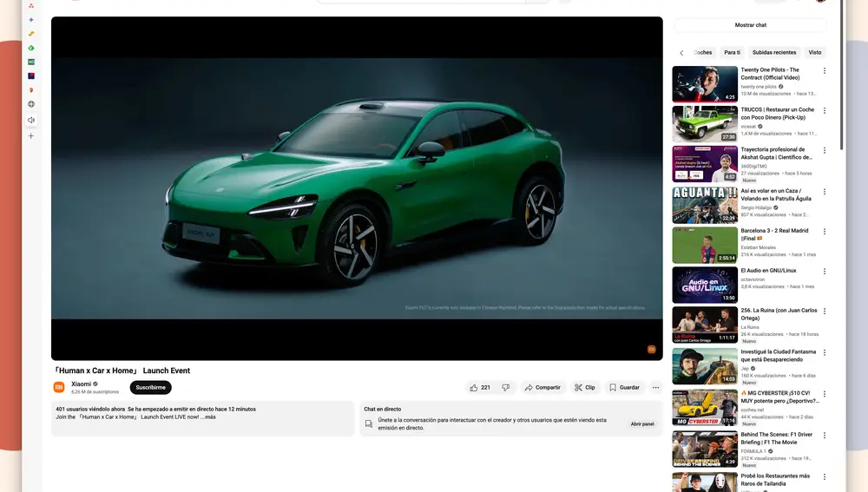Screen dimensions: 868x492
Task: Open options menu for Ciudad Fantasma video
Action: tap(825, 352)
